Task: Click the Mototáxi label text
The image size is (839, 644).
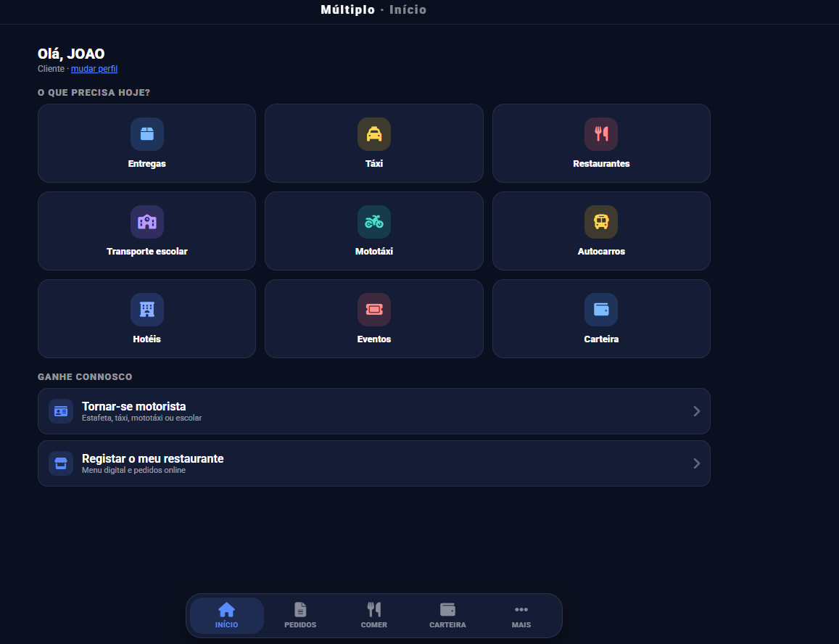Action: [x=374, y=252]
